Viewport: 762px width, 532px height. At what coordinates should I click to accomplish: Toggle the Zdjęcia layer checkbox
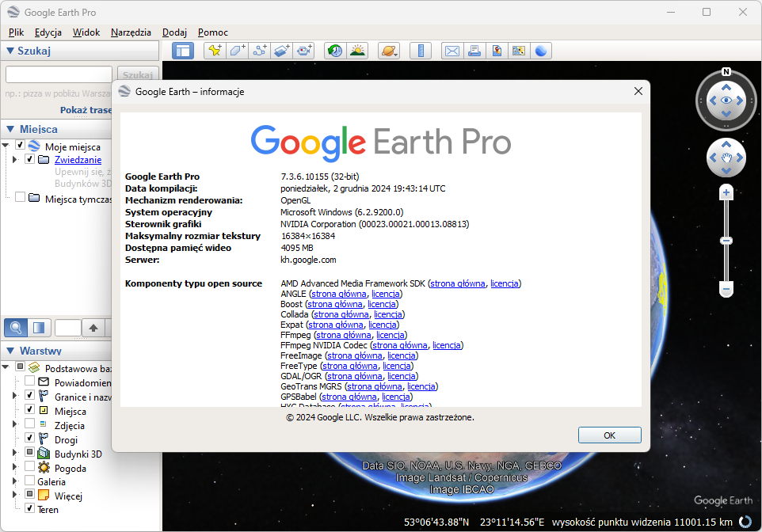point(29,424)
